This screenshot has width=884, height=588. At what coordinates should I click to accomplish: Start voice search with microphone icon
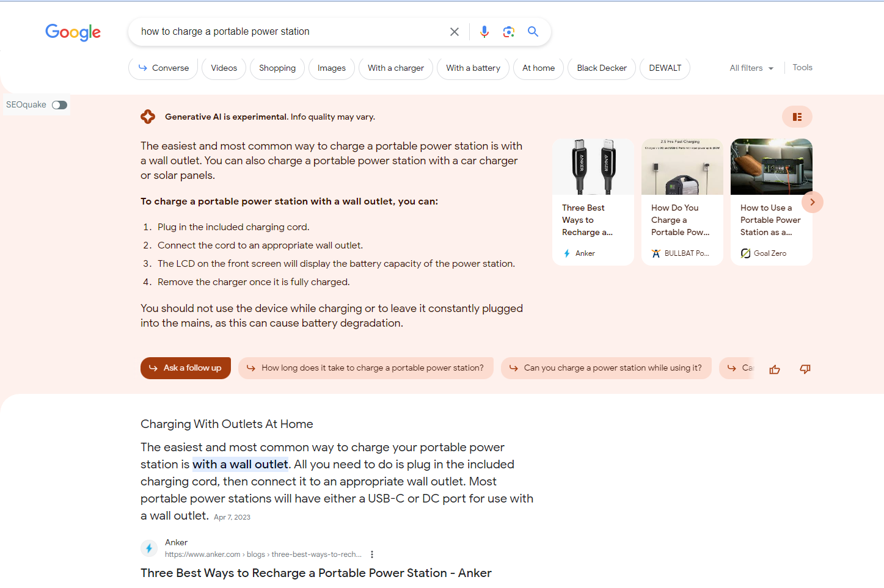click(x=484, y=32)
